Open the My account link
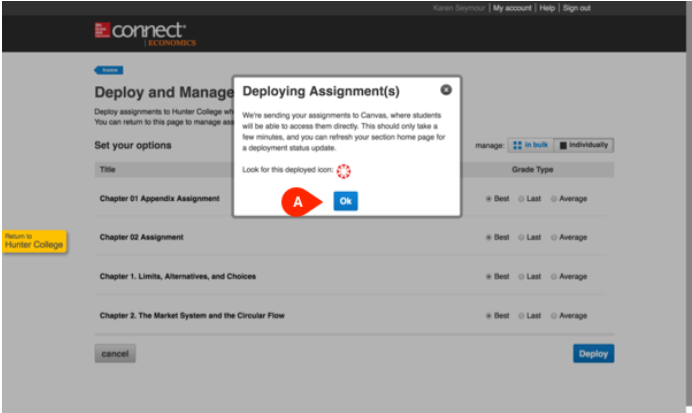The width and height of the screenshot is (692, 413). [x=512, y=8]
